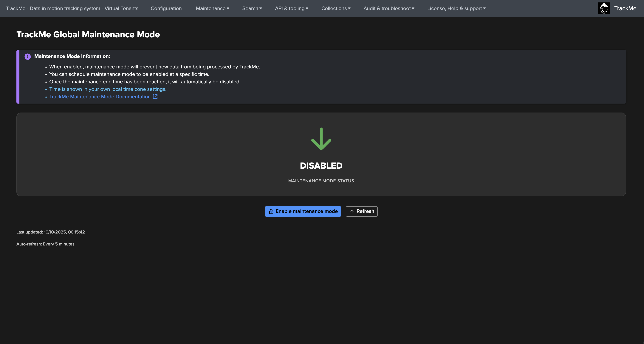The width and height of the screenshot is (644, 344).
Task: Click the up arrow icon on Refresh
Action: [x=352, y=211]
